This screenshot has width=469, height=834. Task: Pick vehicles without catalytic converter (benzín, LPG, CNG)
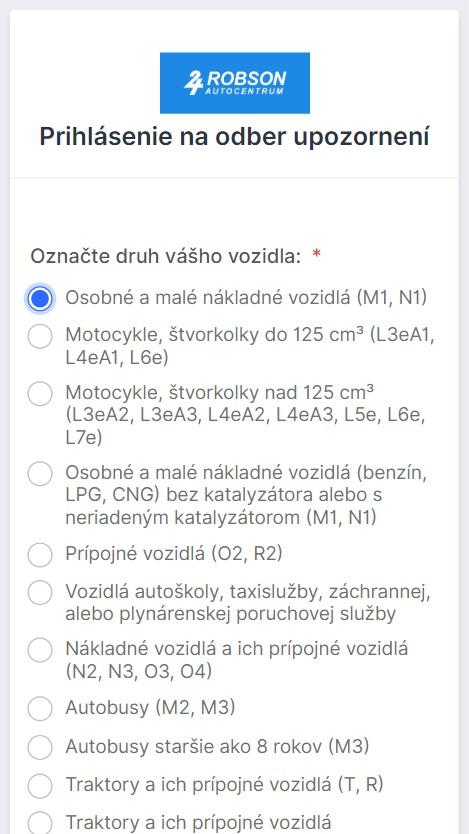pos(40,474)
